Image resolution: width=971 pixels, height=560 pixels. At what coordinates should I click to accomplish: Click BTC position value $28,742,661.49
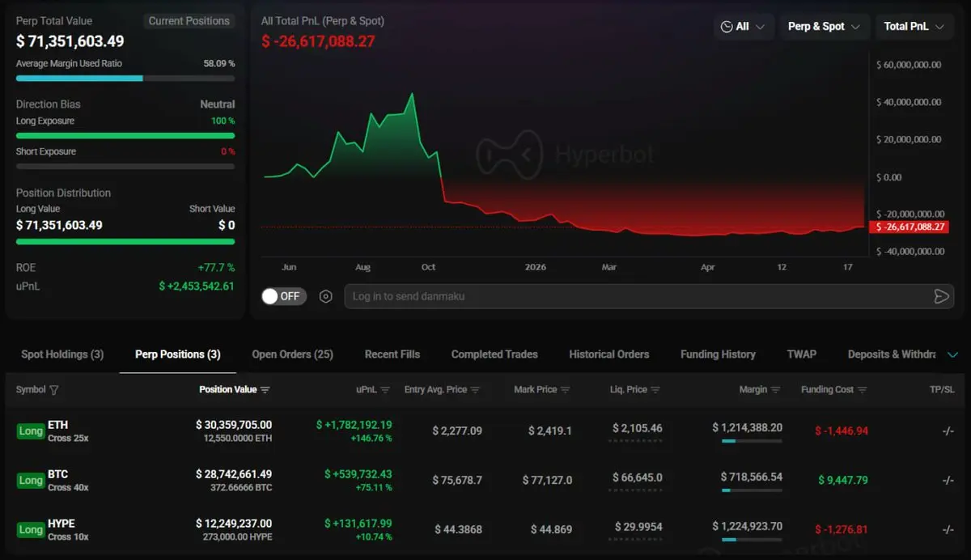coord(234,474)
